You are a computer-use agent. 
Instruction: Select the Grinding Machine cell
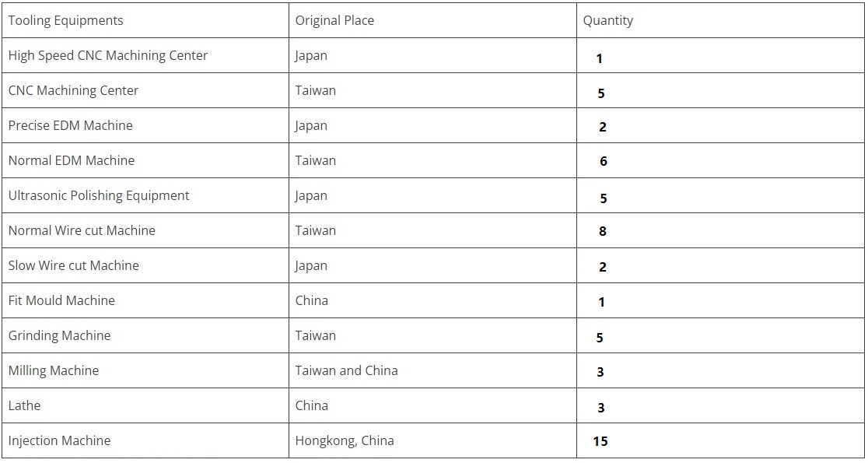[x=59, y=336]
